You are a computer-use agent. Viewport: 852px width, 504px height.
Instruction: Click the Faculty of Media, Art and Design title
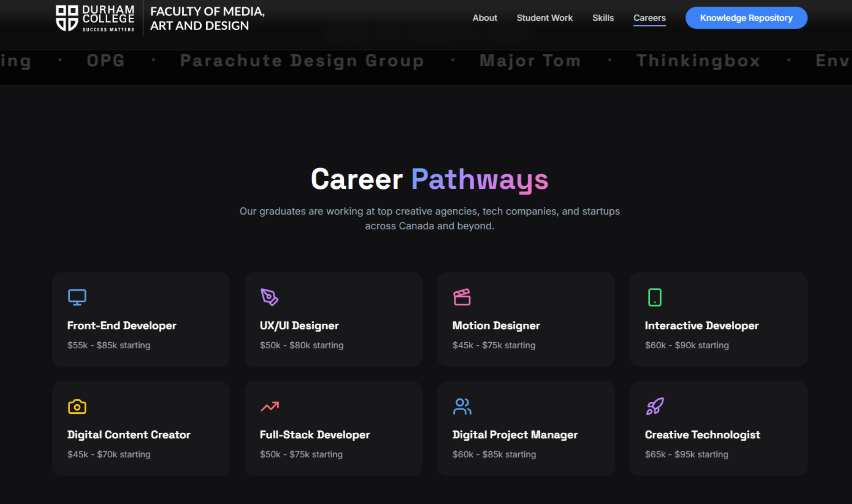click(207, 18)
